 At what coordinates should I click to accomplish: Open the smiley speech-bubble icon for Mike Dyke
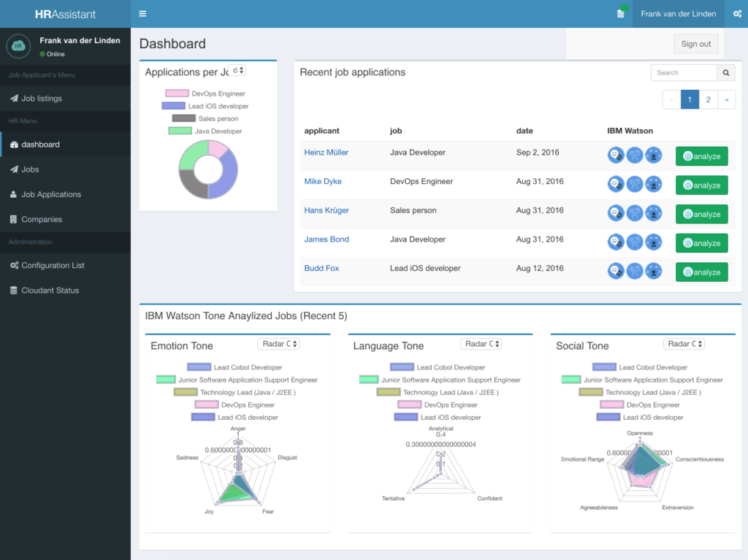tap(616, 184)
